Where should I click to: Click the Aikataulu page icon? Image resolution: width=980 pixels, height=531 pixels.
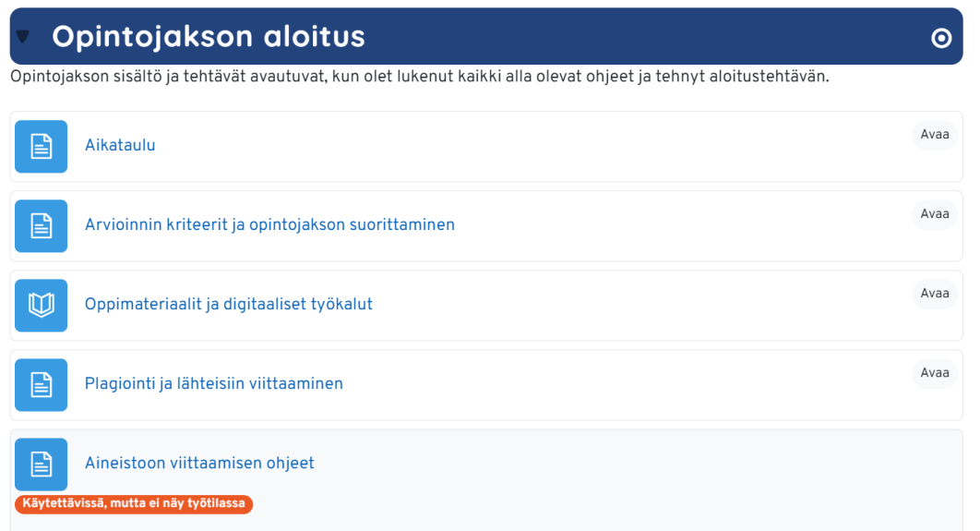pos(42,147)
